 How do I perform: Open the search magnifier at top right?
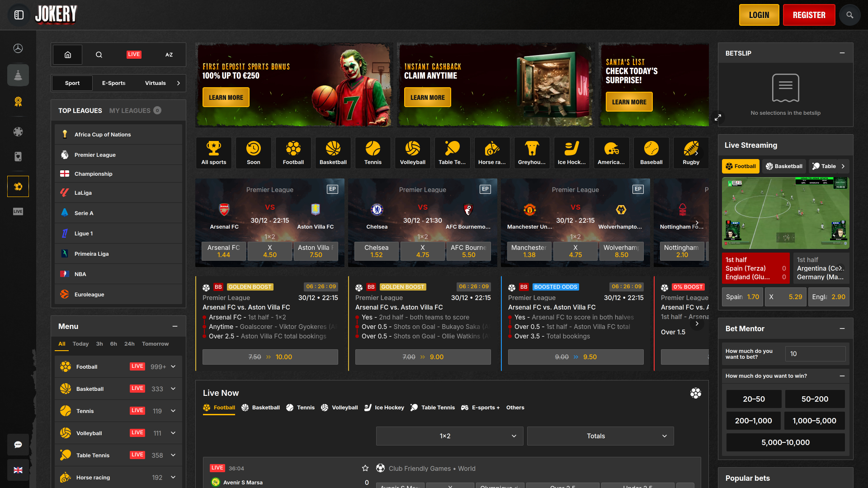pos(849,14)
